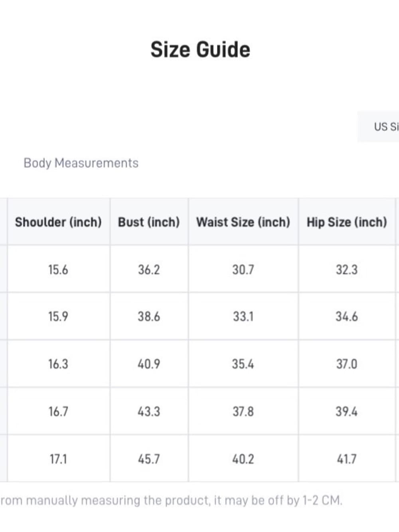Image resolution: width=399 pixels, height=532 pixels.
Task: Select the 30.7 waist measurement cell
Action: click(x=243, y=269)
